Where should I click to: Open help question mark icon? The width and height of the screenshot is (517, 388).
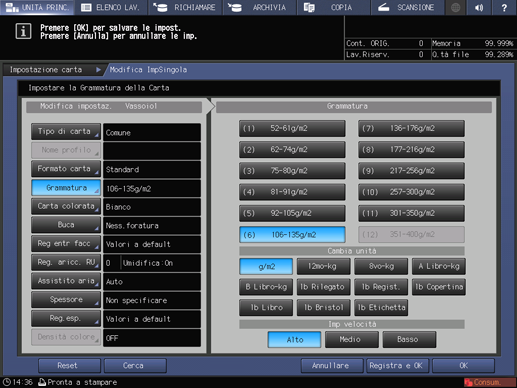504,7
